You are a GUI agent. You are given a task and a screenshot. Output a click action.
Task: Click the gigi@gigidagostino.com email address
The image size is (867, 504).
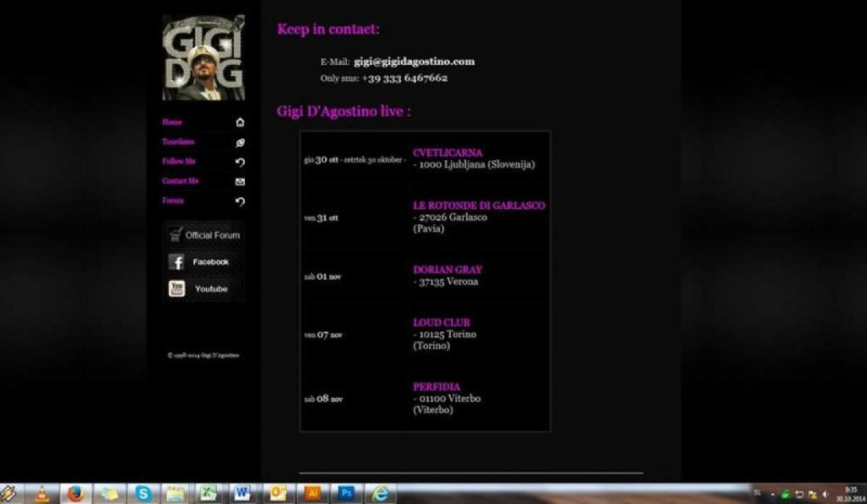pyautogui.click(x=414, y=61)
